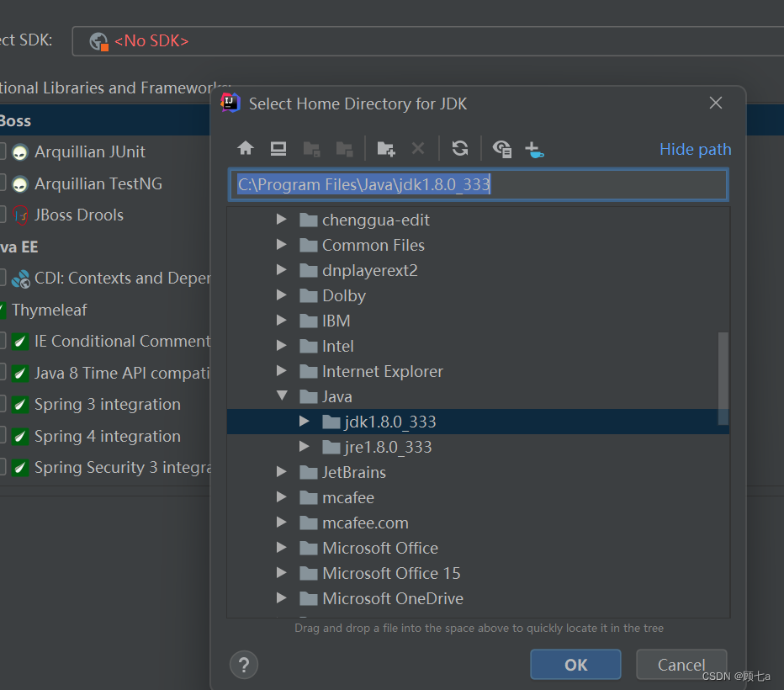
Task: Expand the IBM folder arrow
Action: [x=282, y=320]
